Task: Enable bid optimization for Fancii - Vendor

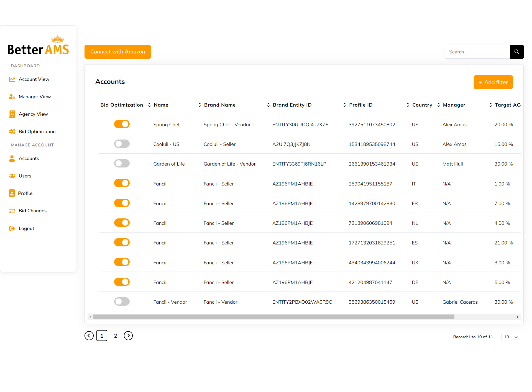Action: pos(122,301)
